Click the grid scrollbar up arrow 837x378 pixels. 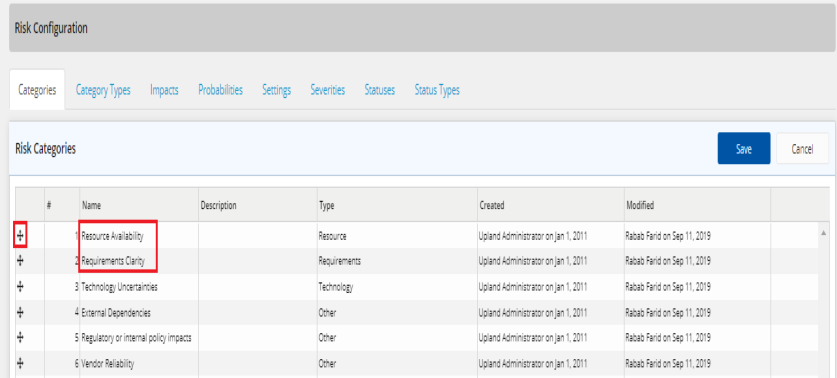click(x=823, y=233)
